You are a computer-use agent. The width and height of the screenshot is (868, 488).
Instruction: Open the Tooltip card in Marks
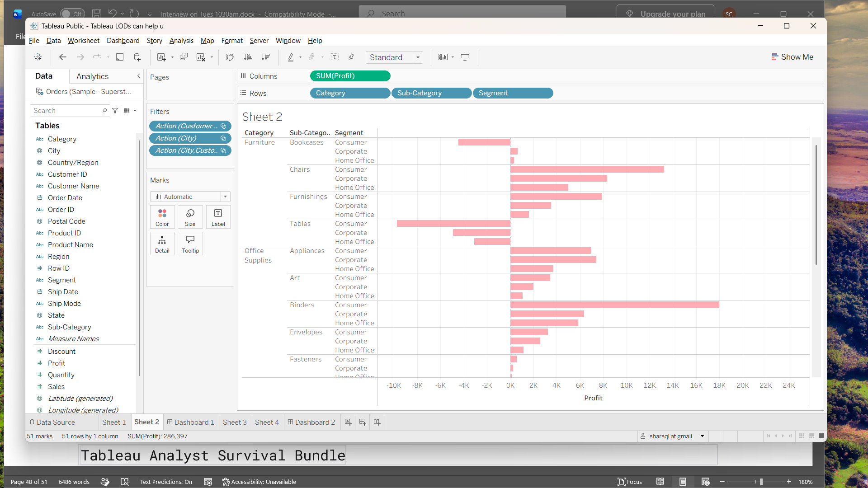pyautogui.click(x=190, y=244)
